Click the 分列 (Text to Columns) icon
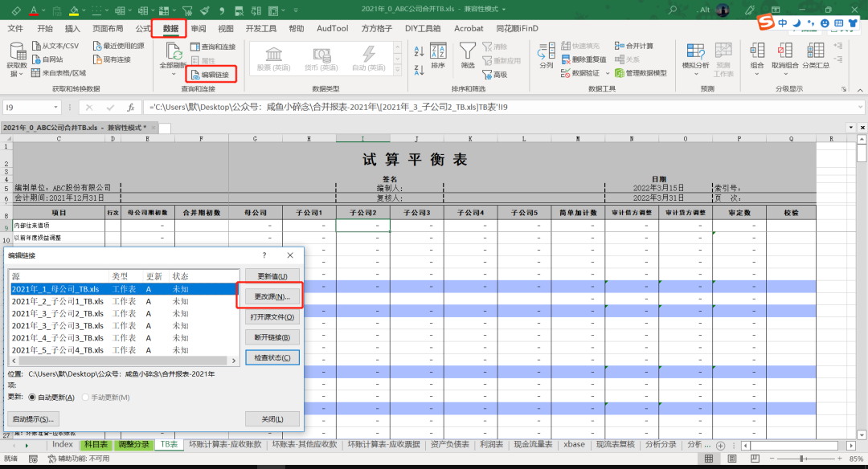868x469 pixels. tap(547, 51)
